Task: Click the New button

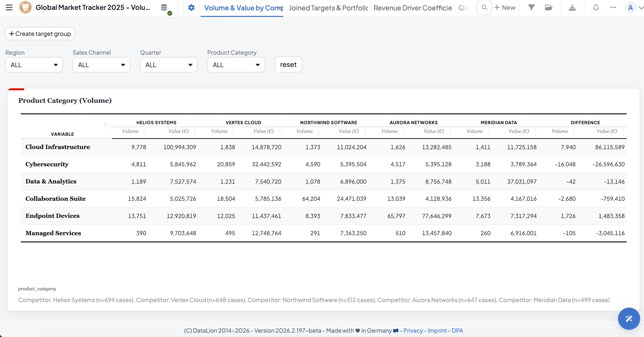Action: 505,7
